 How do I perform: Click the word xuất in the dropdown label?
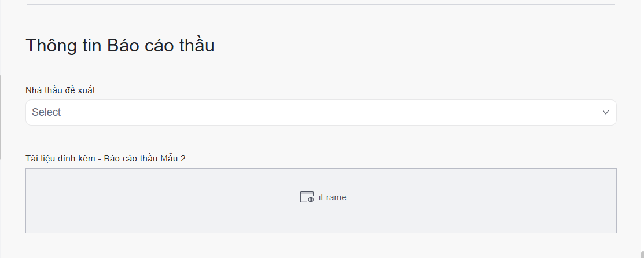85,90
